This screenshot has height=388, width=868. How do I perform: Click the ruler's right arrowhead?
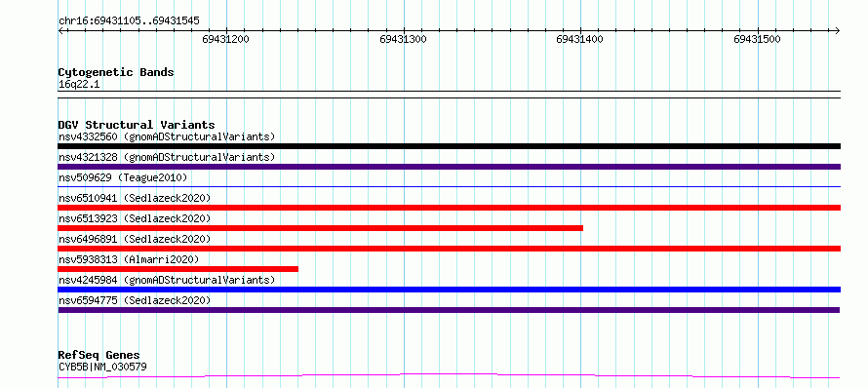tap(838, 30)
